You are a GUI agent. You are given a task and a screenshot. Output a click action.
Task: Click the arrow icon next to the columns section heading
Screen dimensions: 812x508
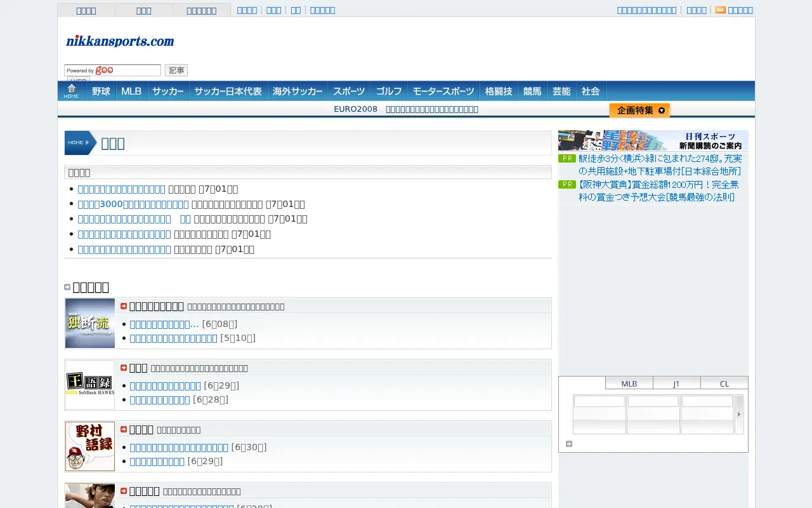coord(67,287)
